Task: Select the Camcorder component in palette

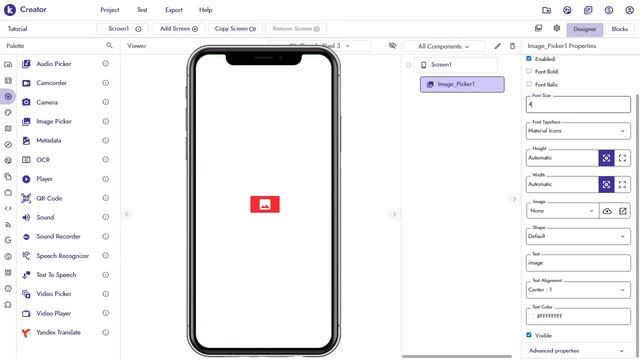Action: pos(51,83)
